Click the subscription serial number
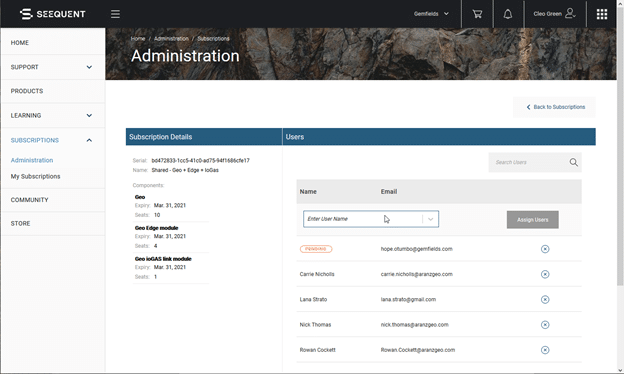624x374 pixels. point(201,161)
